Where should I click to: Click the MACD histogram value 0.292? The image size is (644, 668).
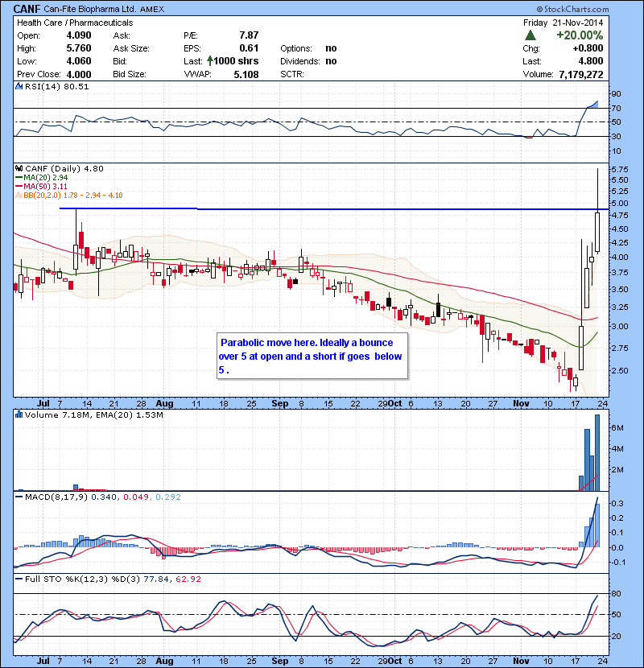[x=168, y=497]
